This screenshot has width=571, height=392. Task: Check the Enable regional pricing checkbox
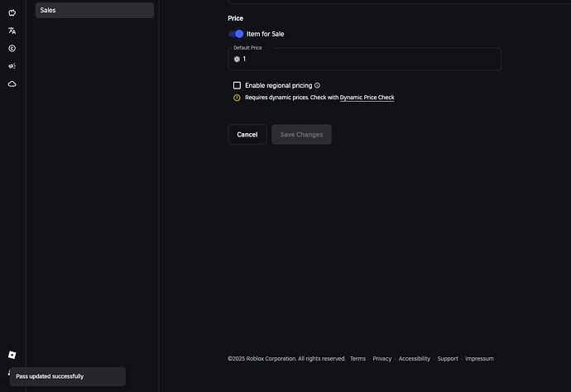pos(237,85)
